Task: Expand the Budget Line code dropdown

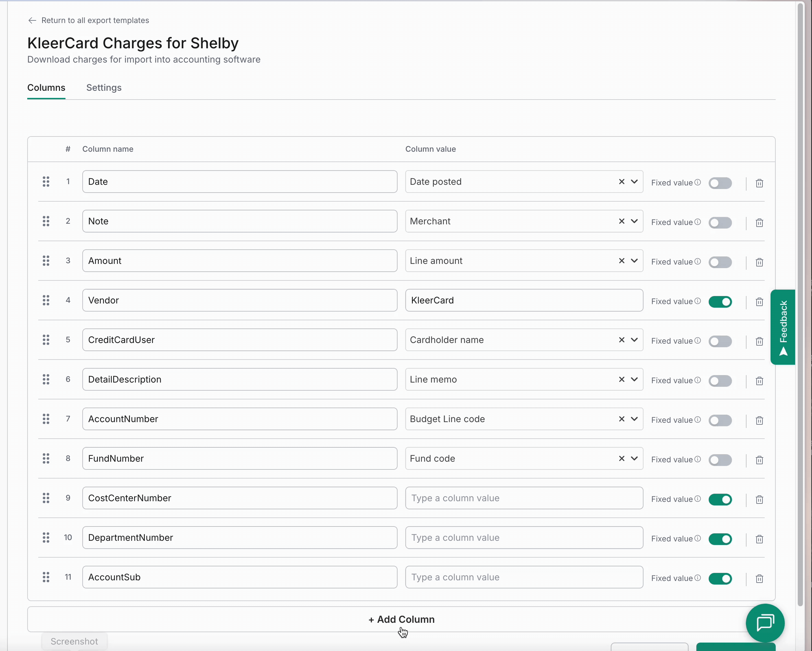Action: click(x=634, y=419)
